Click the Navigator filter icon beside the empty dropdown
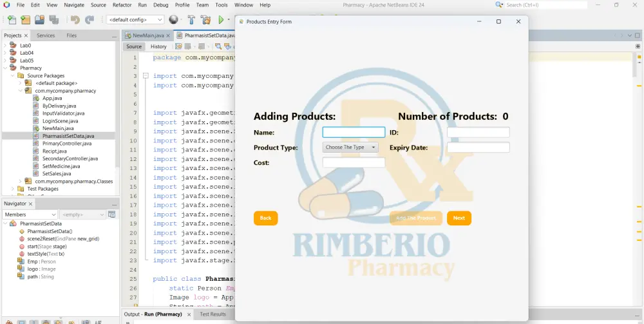Screen dimensions: 644x324 tap(111, 214)
